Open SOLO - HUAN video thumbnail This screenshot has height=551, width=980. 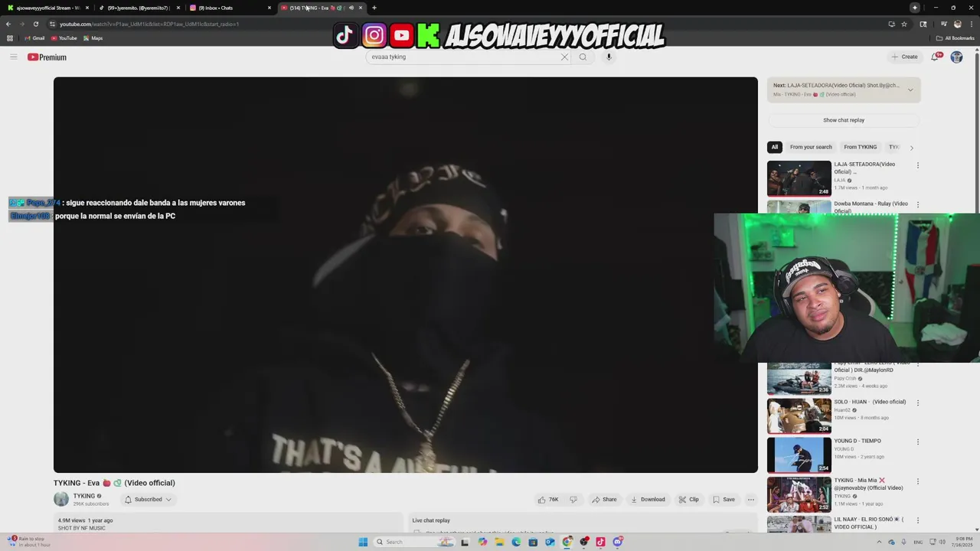coord(799,416)
